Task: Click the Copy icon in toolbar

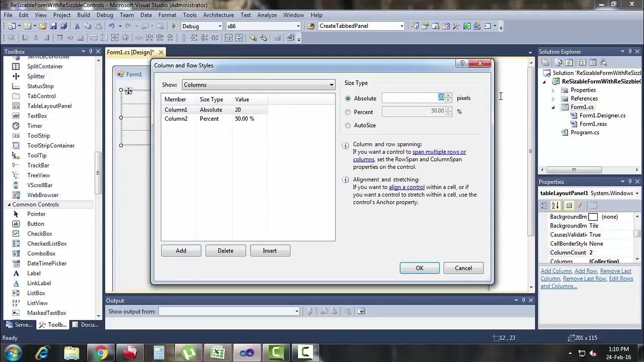Action: click(87, 26)
